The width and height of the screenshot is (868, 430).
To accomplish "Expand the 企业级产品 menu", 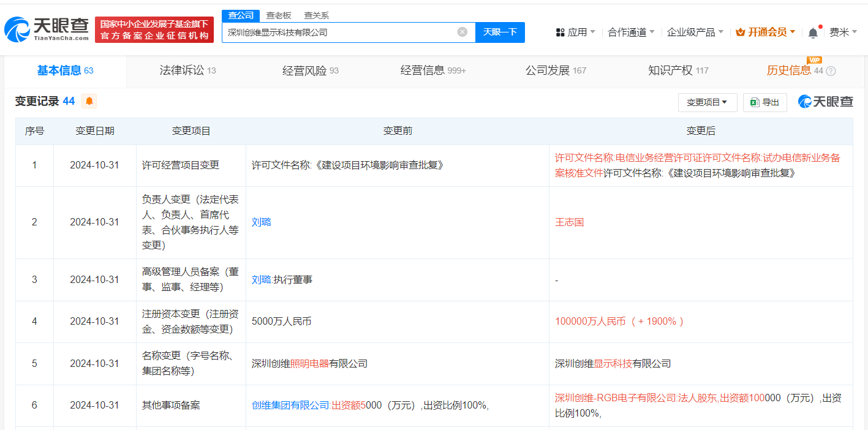I will tap(695, 32).
